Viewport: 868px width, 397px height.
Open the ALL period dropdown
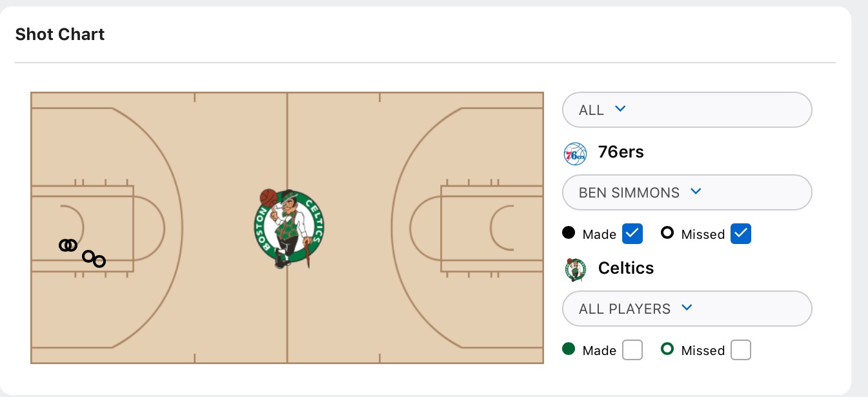687,110
